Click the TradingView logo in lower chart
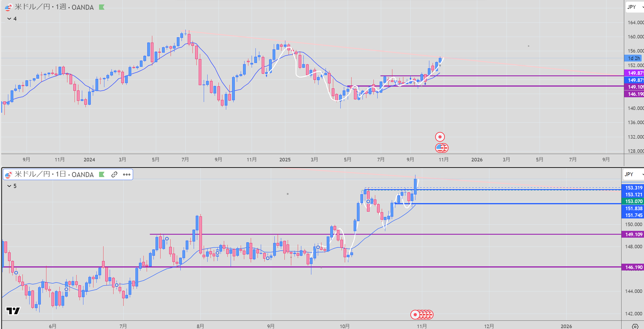644x329 pixels. pos(13,311)
